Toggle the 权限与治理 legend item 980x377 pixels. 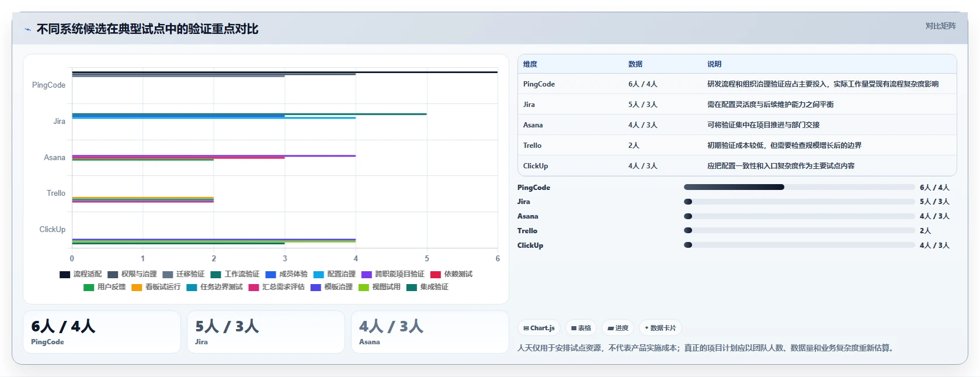132,274
